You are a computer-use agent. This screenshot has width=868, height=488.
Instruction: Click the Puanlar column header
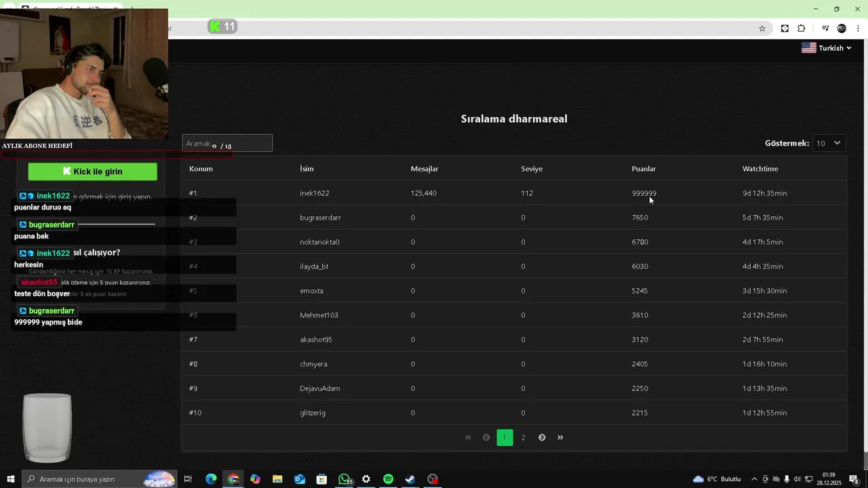(x=644, y=169)
